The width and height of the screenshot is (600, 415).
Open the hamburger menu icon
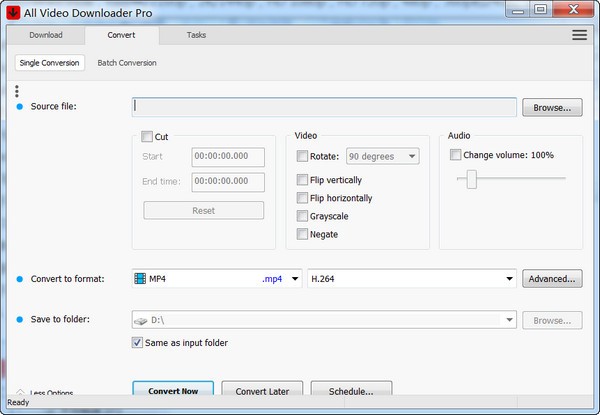click(x=579, y=35)
